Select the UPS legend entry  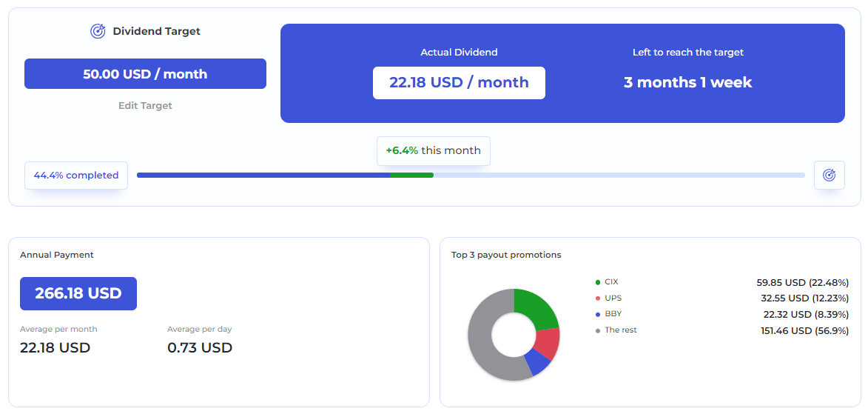coord(608,298)
